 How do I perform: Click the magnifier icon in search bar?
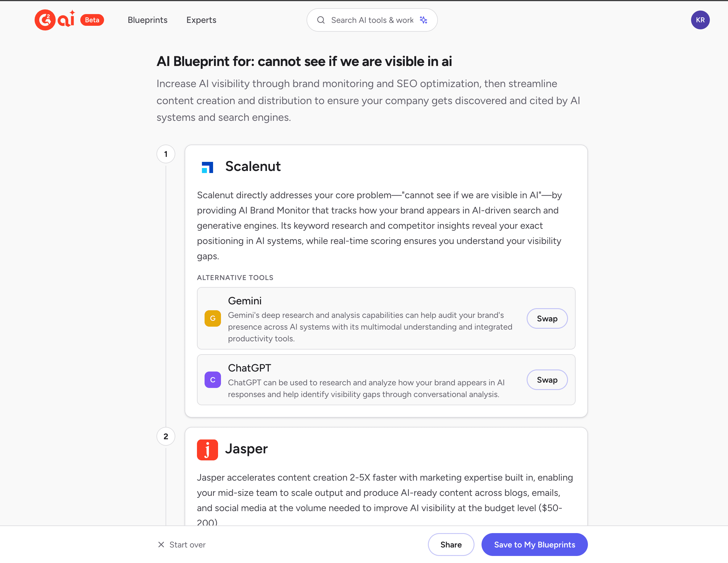[321, 20]
